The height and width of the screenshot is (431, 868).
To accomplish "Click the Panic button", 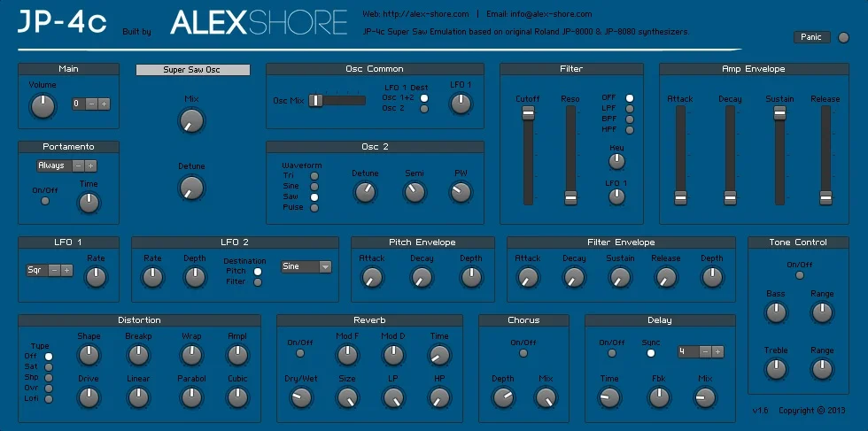I will pos(811,37).
